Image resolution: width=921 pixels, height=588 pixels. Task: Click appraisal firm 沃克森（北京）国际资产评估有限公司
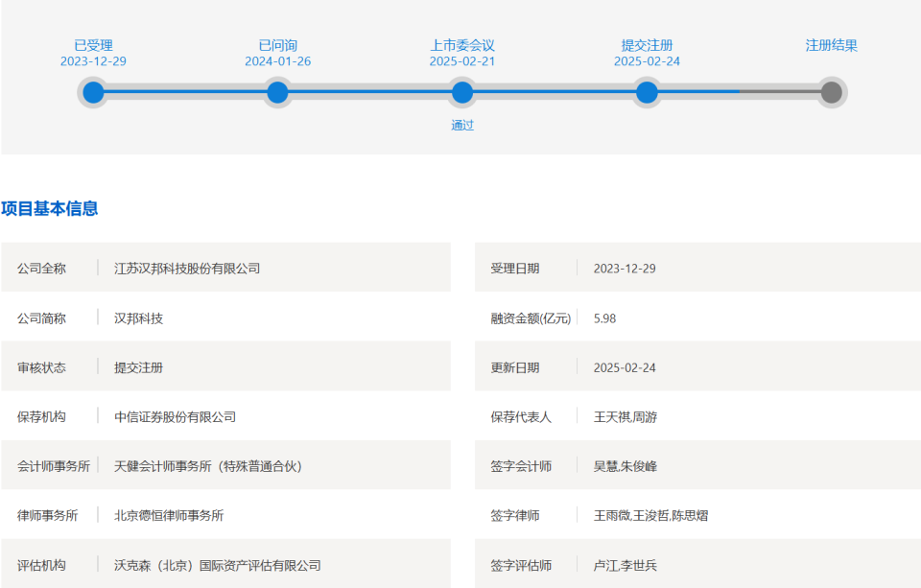pos(218,566)
